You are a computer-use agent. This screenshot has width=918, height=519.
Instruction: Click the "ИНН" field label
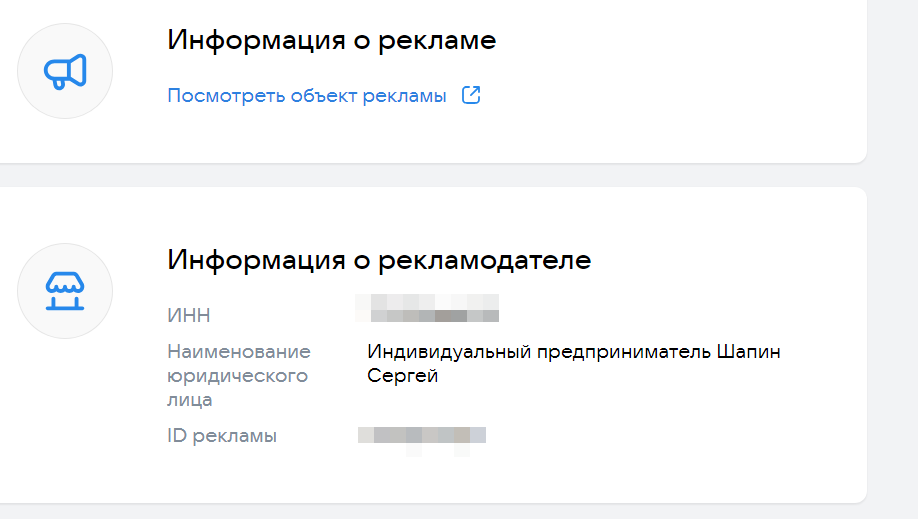[189, 316]
